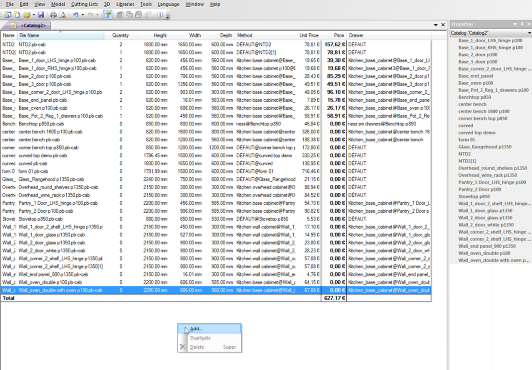The width and height of the screenshot is (532, 370).
Task: Close the Catalog2 document tab with X
Action: tap(443, 25)
